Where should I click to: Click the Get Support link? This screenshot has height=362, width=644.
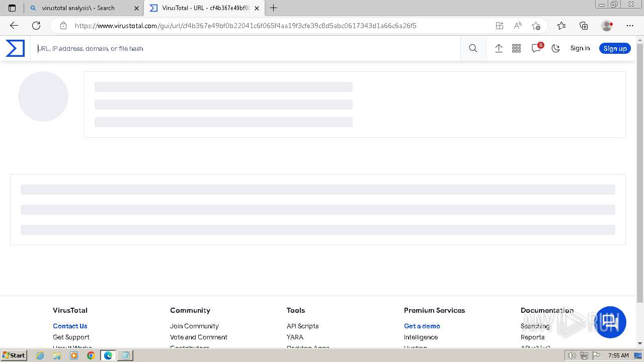71,337
